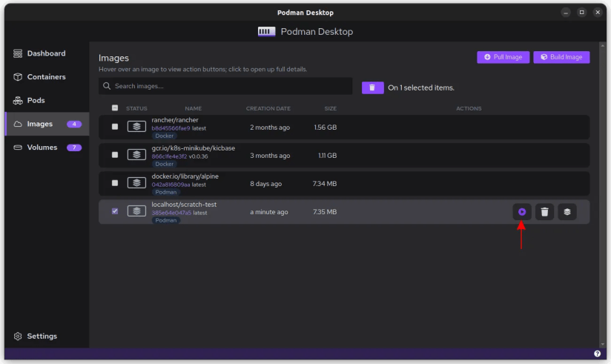The height and width of the screenshot is (364, 611).
Task: Click image ID 385e64e047a5
Action: coord(171,213)
